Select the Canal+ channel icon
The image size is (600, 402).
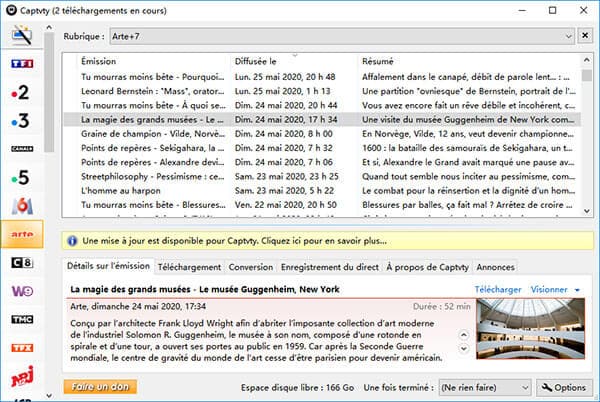(22, 149)
